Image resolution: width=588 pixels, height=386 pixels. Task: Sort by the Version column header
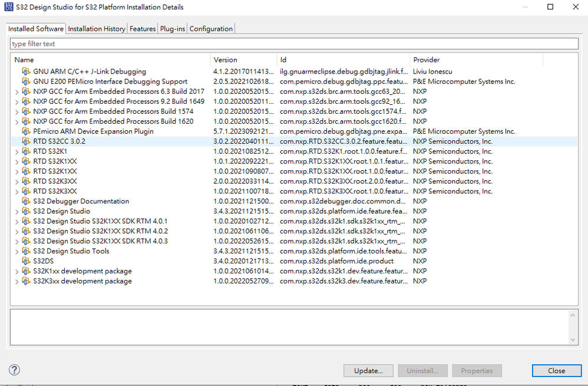point(244,60)
